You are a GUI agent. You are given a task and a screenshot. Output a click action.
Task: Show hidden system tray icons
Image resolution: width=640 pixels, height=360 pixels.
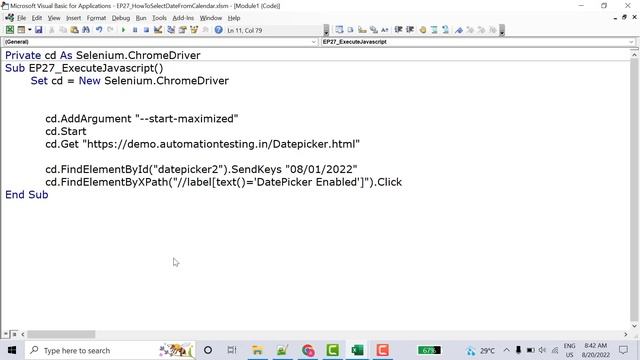(x=507, y=350)
